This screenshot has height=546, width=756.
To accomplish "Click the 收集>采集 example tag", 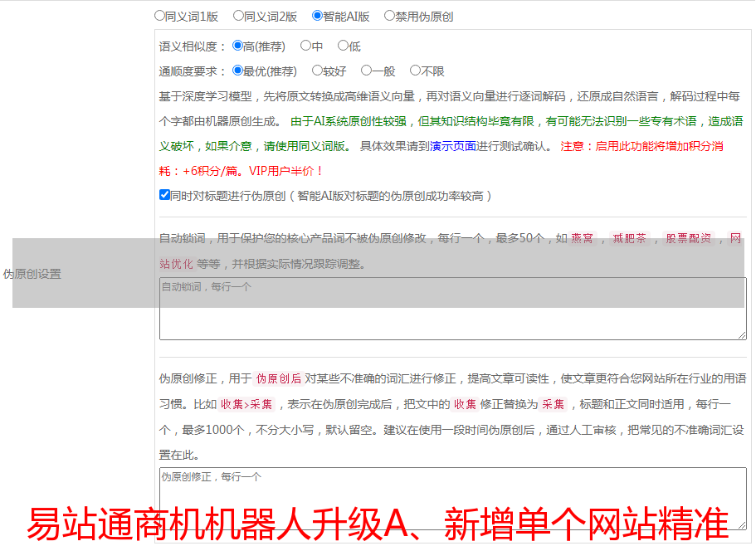I will 246,404.
